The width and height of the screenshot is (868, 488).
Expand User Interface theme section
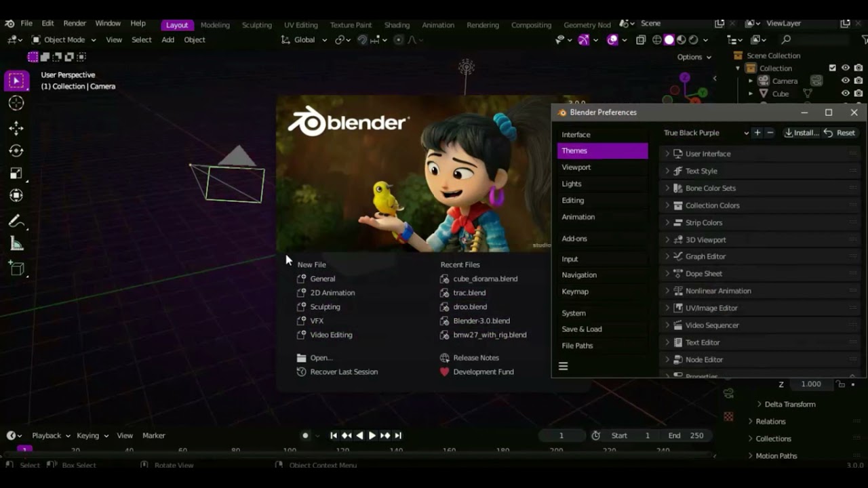pos(759,154)
